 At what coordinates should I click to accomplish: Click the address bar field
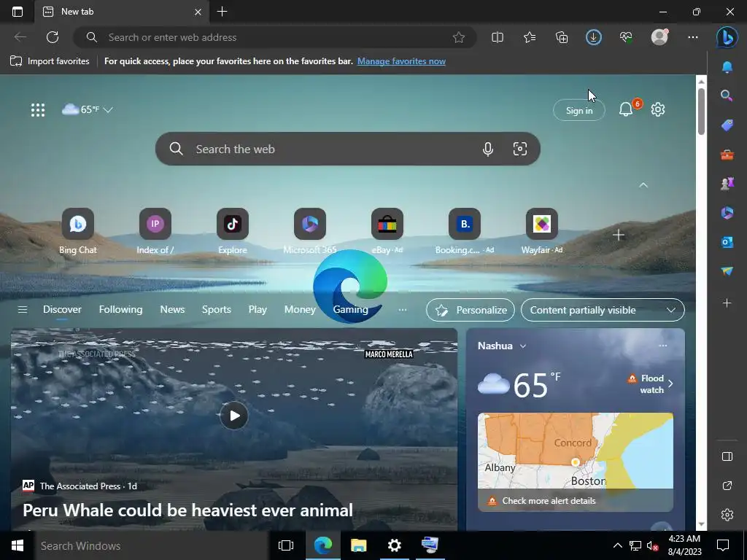(275, 38)
